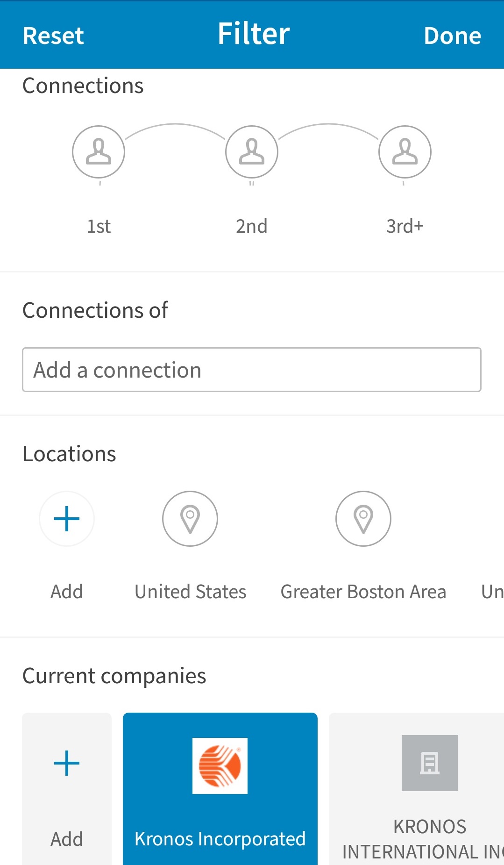
Task: Click the Kronos Incorporated logo
Action: point(220,766)
